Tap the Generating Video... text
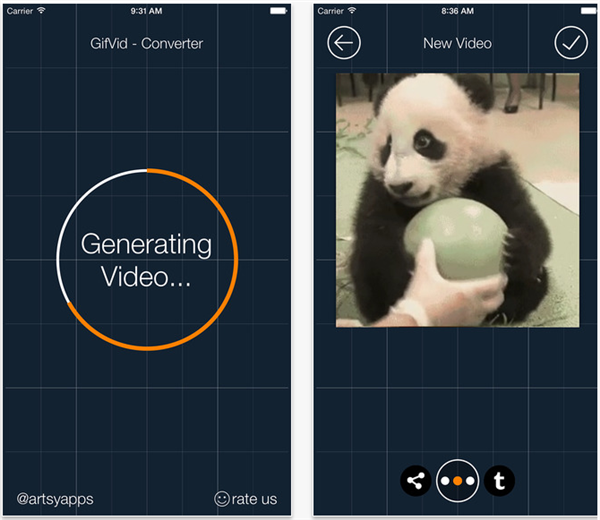The image size is (600, 520). [x=146, y=260]
